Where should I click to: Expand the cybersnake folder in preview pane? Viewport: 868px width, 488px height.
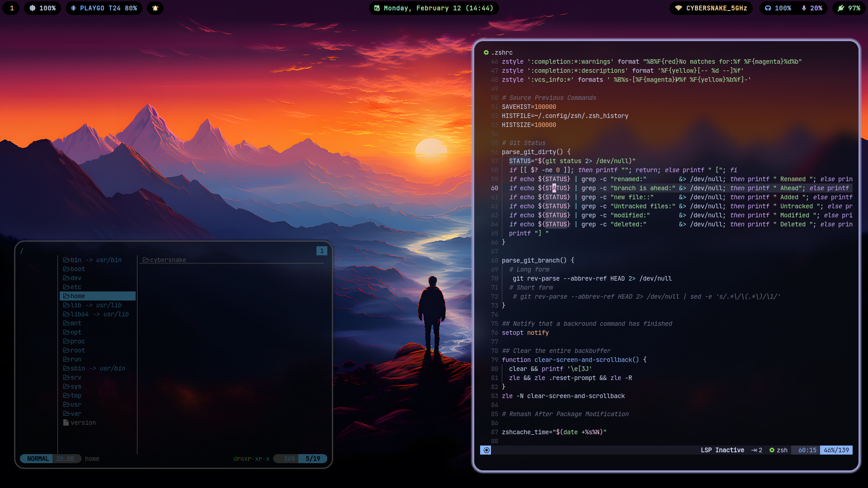click(x=168, y=260)
